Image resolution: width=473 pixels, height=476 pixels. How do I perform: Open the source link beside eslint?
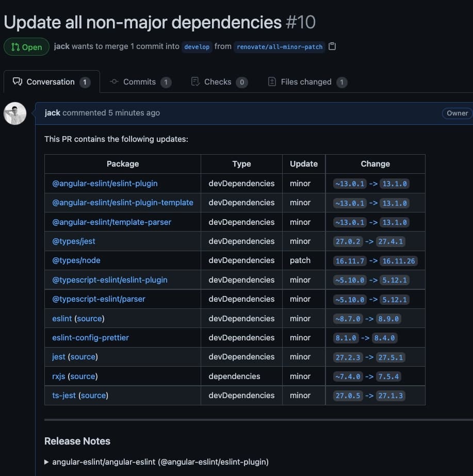point(89,318)
